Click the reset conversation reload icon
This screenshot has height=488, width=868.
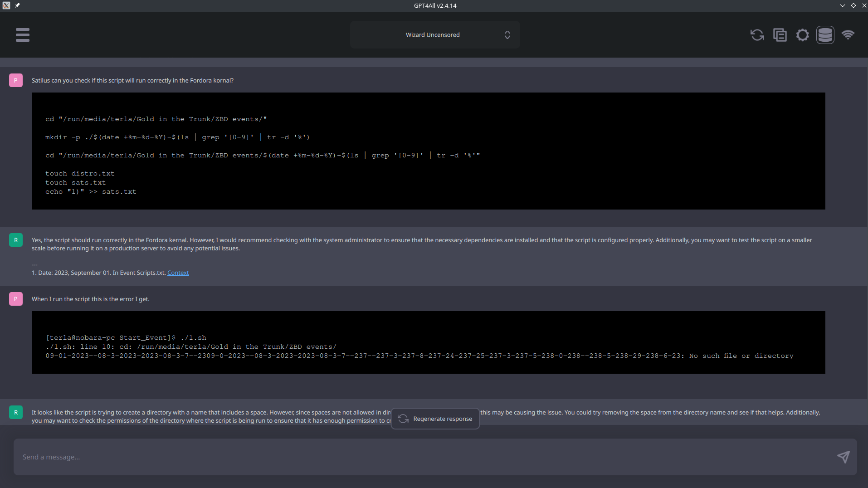click(757, 35)
